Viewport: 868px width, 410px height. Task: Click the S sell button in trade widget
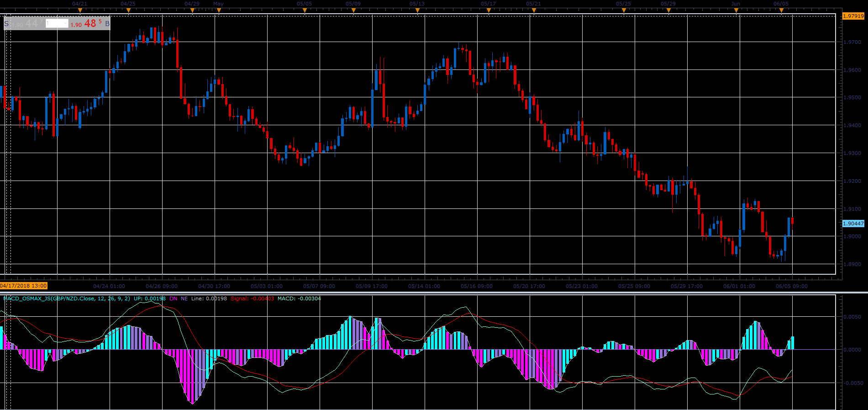click(x=6, y=23)
